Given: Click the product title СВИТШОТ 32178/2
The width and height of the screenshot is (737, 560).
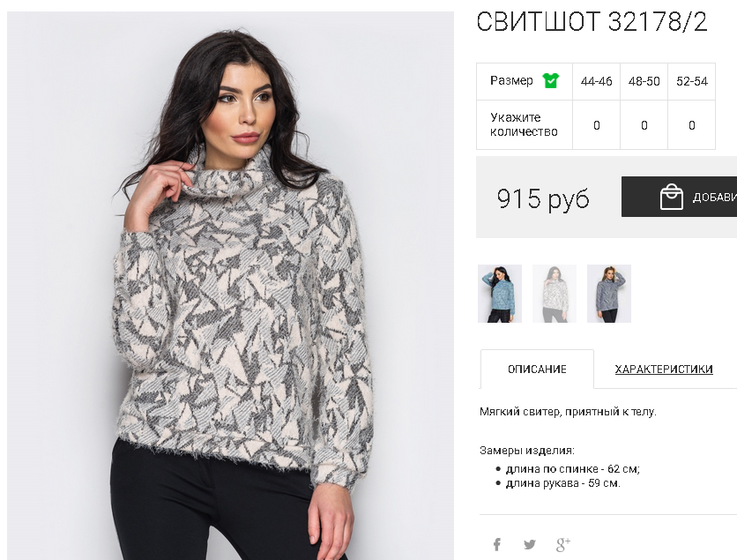Looking at the screenshot, I should point(592,21).
